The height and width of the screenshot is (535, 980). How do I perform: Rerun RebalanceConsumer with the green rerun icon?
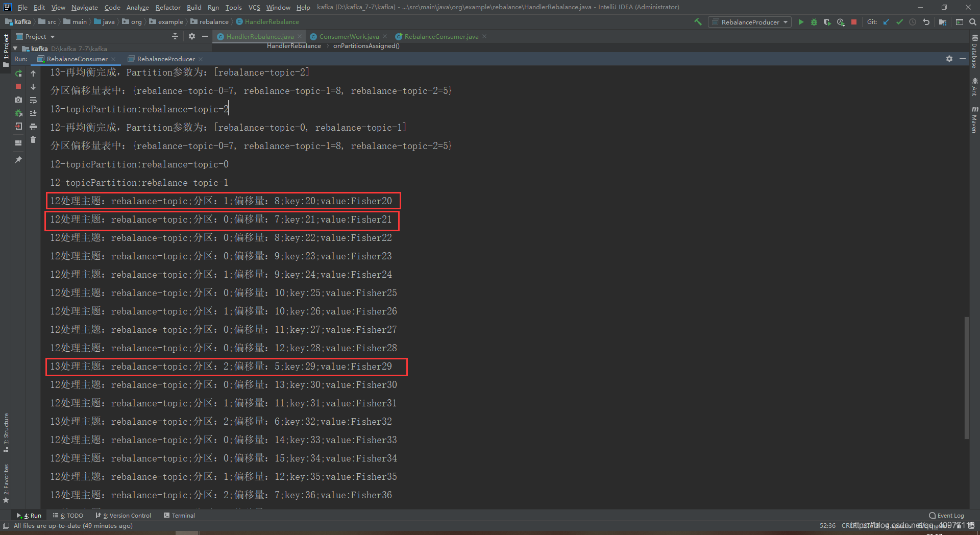(18, 74)
